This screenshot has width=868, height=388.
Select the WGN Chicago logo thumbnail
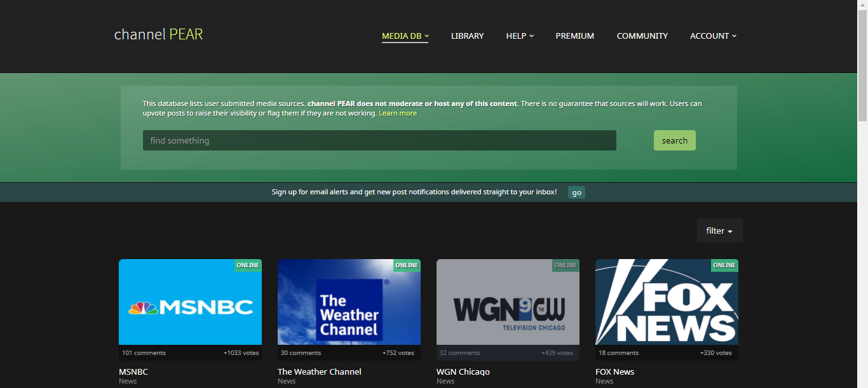[508, 302]
